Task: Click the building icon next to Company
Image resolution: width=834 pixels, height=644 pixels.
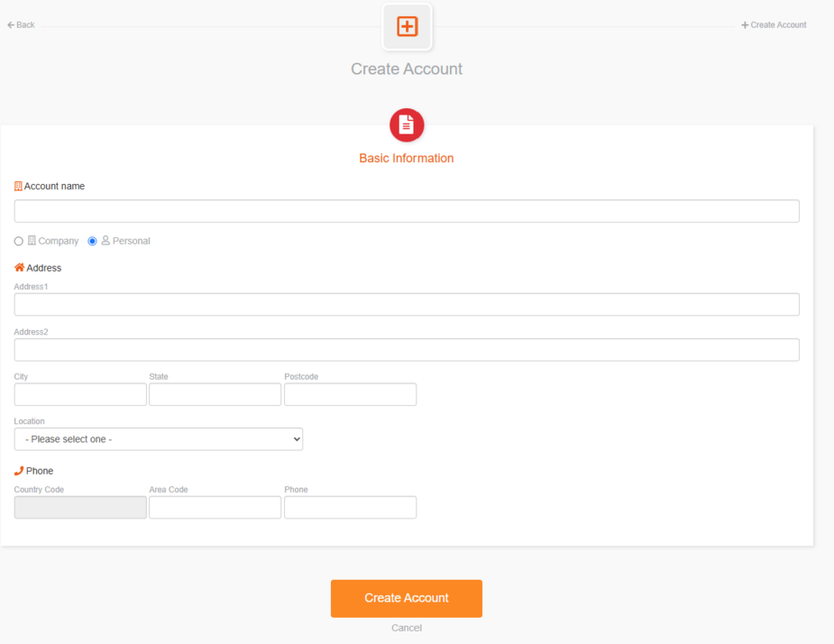Action: pos(32,241)
